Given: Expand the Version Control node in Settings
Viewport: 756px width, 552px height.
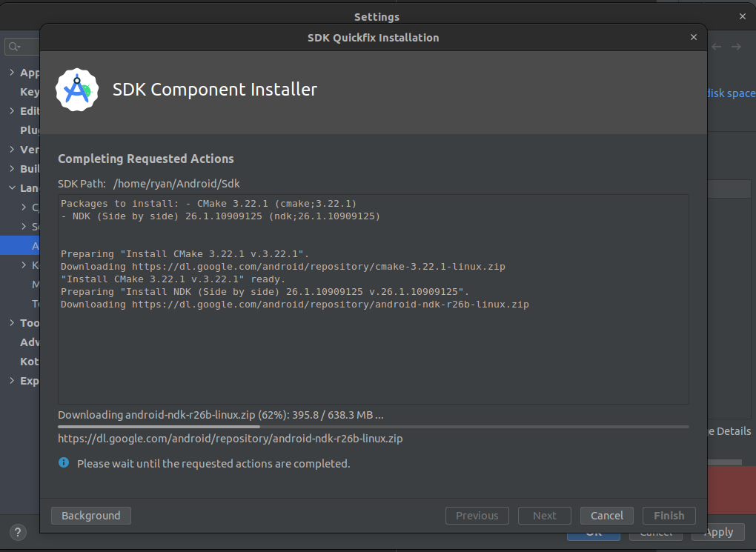Looking at the screenshot, I should point(12,150).
